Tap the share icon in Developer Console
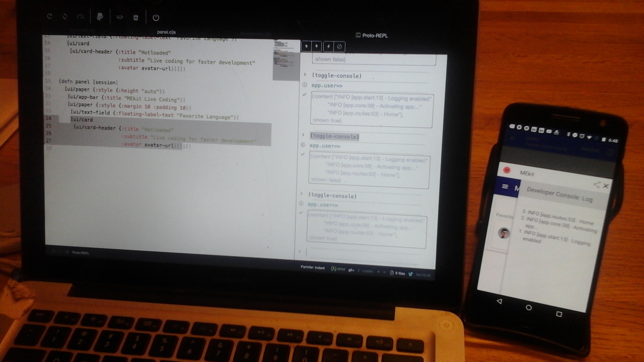Screen dimensions: 644x362 click(597, 185)
